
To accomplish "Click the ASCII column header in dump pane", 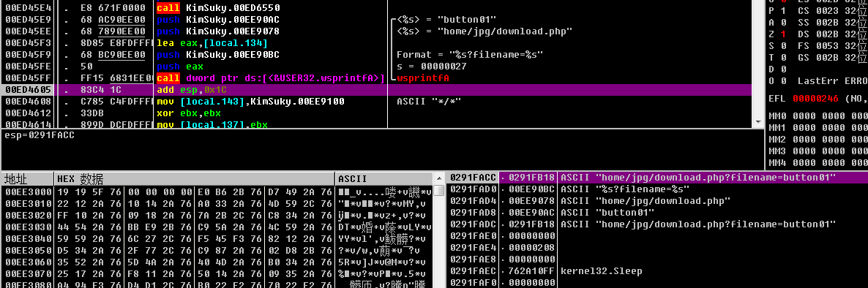I will coord(384,179).
